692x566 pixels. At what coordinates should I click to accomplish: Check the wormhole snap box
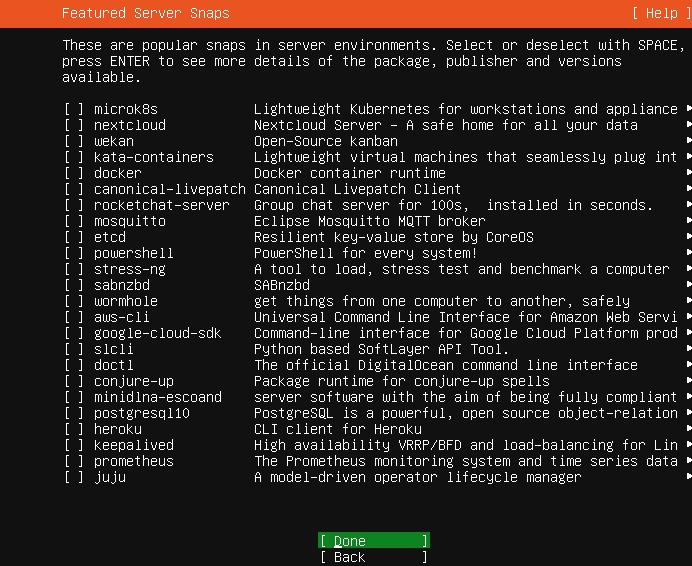(74, 301)
